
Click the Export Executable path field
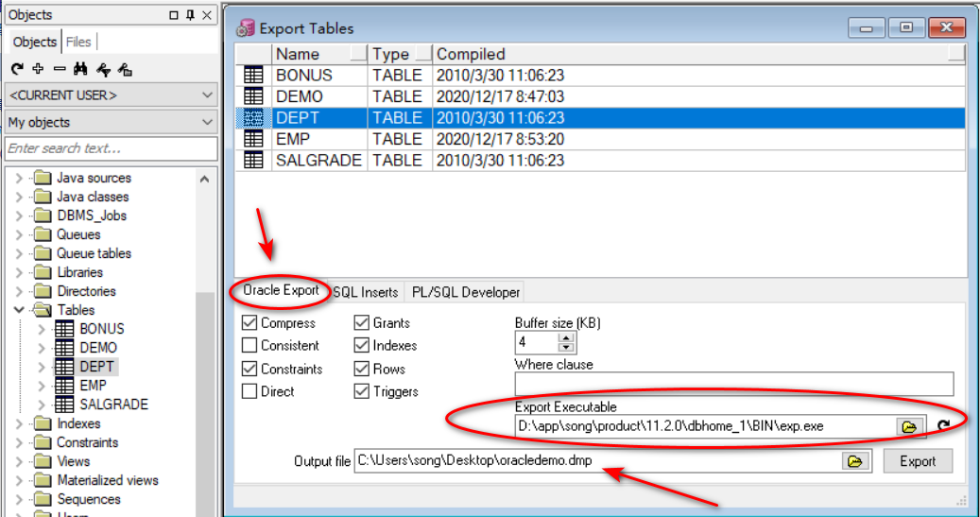coord(706,427)
